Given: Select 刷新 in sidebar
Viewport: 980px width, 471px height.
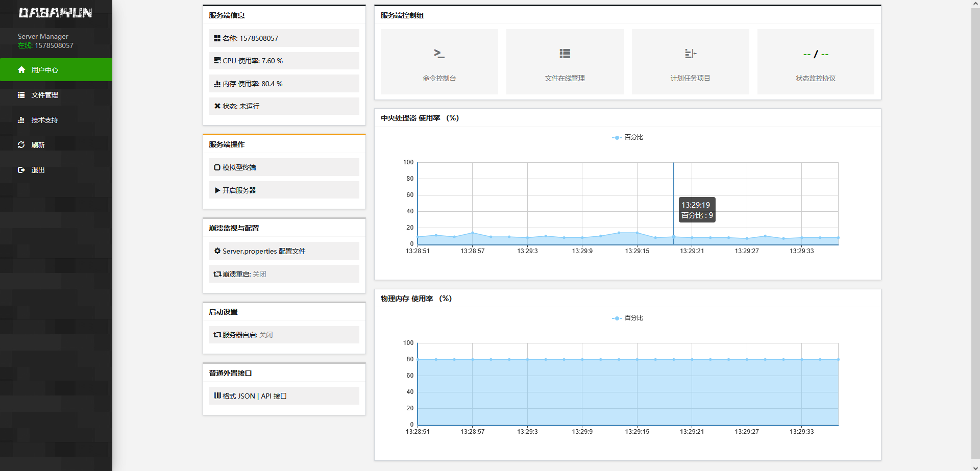Looking at the screenshot, I should 56,145.
